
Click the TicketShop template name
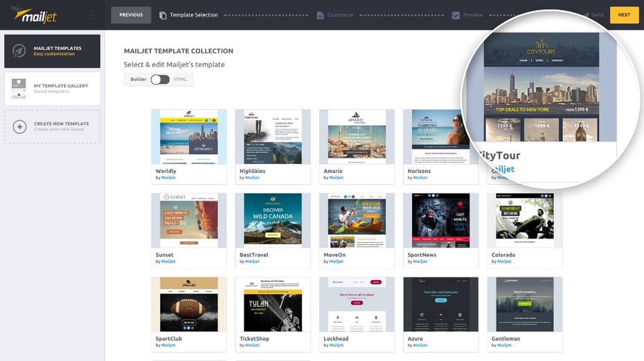254,338
